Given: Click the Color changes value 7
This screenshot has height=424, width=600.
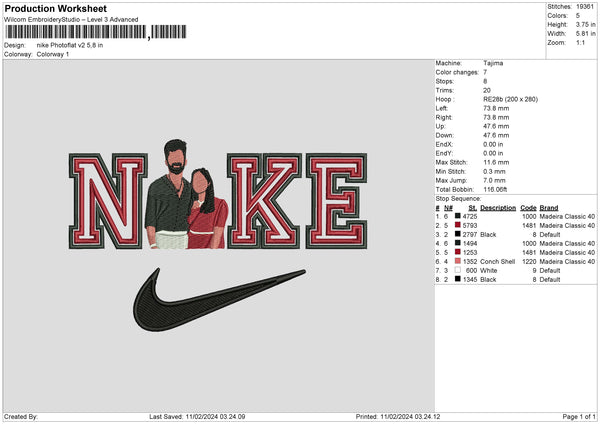Looking at the screenshot, I should pyautogui.click(x=485, y=72).
